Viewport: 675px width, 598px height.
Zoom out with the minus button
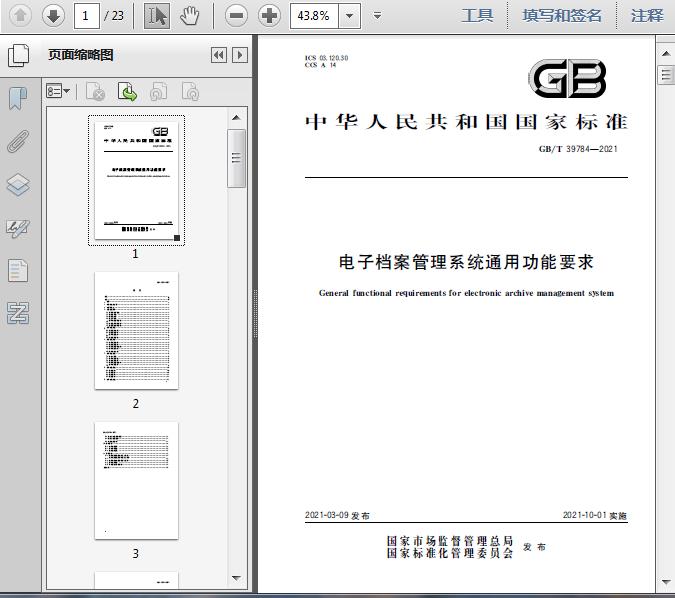(236, 16)
